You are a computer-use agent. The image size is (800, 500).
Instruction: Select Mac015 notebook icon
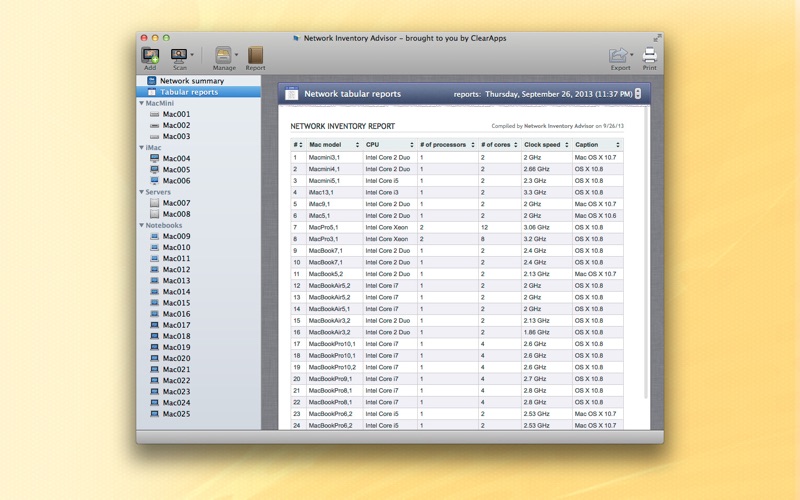click(154, 303)
